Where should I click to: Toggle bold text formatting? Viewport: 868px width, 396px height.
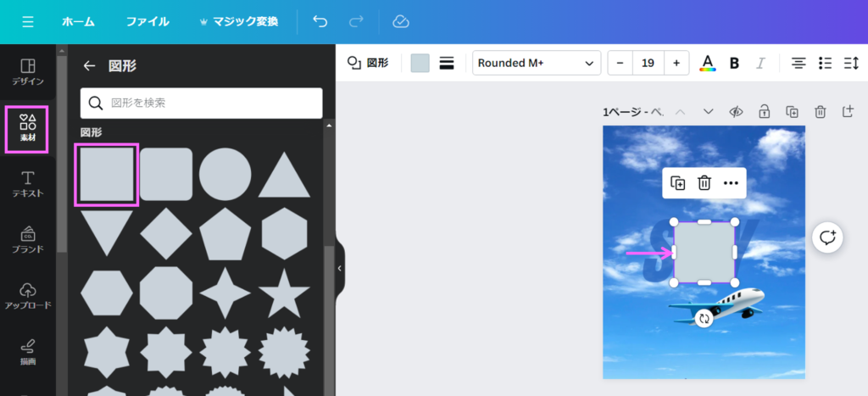tap(734, 64)
